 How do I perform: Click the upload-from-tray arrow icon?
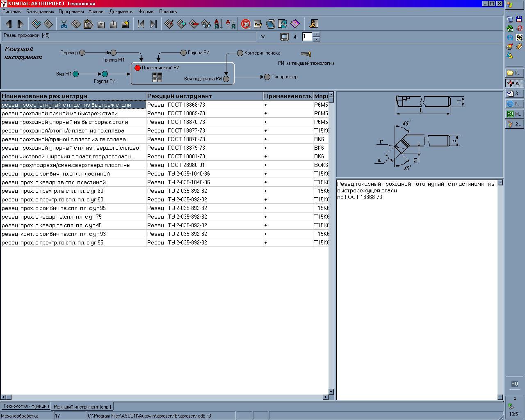[x=113, y=24]
